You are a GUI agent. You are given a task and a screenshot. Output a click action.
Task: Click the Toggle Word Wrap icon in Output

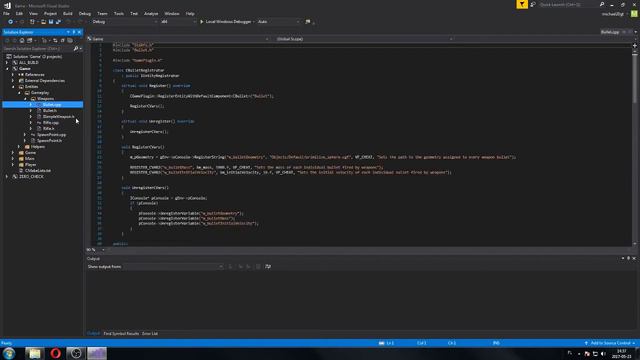[x=268, y=267]
